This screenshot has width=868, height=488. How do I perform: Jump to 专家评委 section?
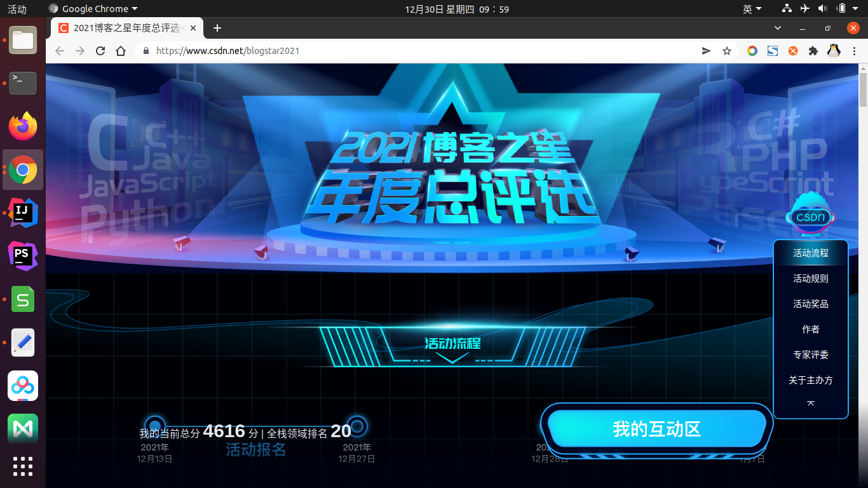[x=811, y=355]
